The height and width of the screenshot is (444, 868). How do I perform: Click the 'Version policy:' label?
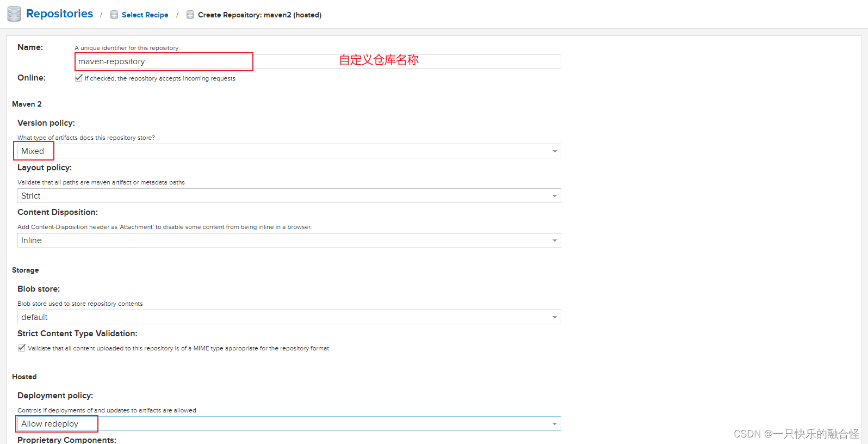tap(46, 123)
